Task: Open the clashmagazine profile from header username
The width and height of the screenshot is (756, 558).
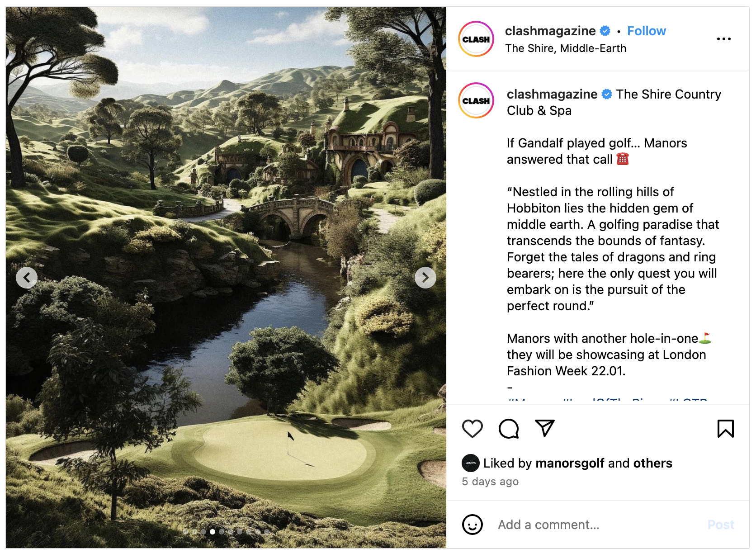Action: pyautogui.click(x=550, y=31)
